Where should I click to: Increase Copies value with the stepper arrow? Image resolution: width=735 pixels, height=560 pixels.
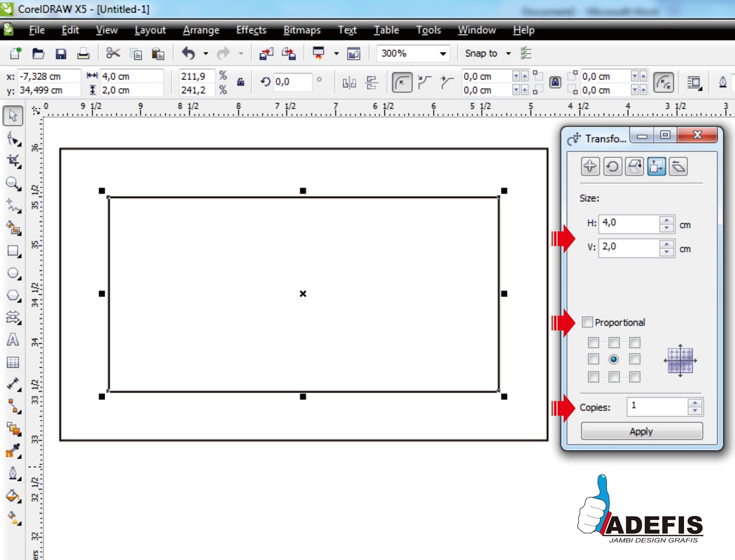click(x=695, y=404)
